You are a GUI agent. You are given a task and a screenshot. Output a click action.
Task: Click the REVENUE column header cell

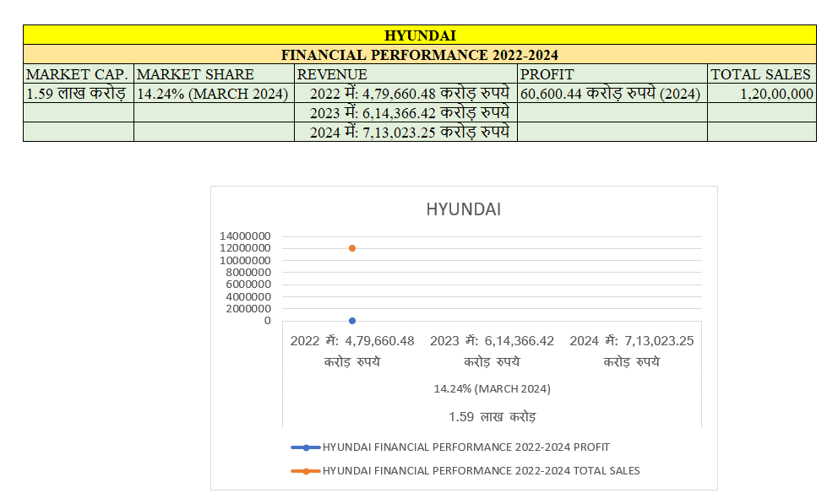[405, 73]
